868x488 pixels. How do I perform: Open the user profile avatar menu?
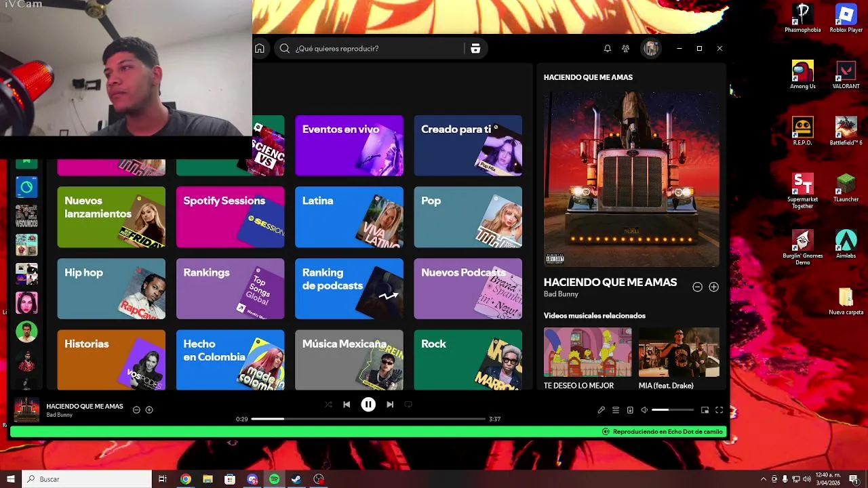tap(651, 49)
